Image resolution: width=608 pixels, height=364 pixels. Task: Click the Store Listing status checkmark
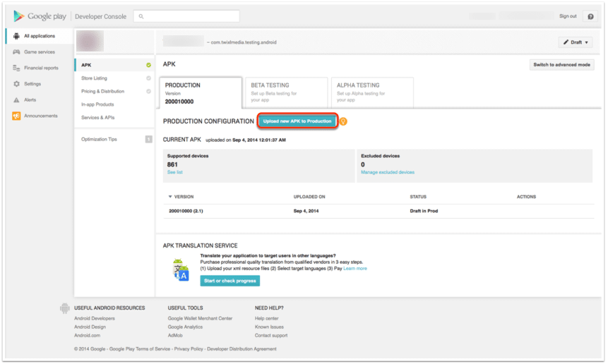(148, 78)
